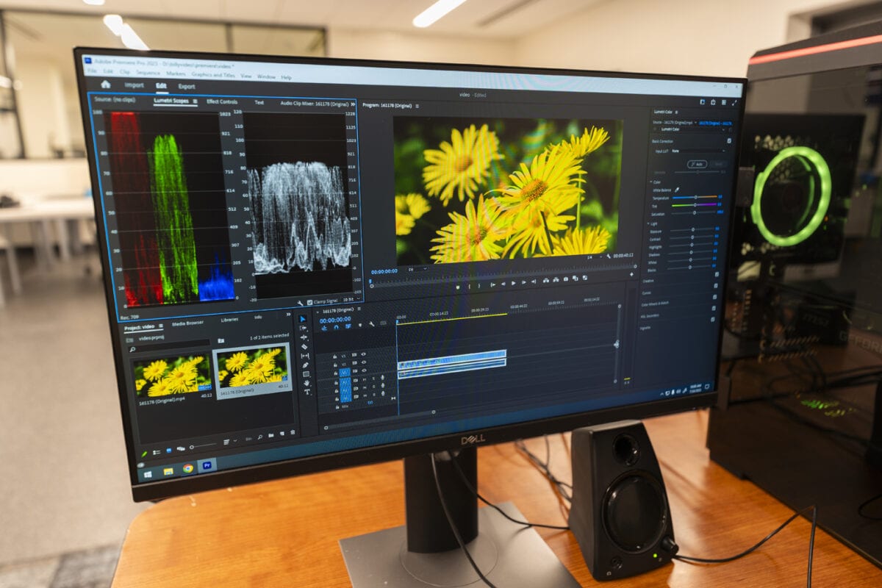Click the Play button in Program Monitor
The width and height of the screenshot is (882, 588).
click(513, 283)
